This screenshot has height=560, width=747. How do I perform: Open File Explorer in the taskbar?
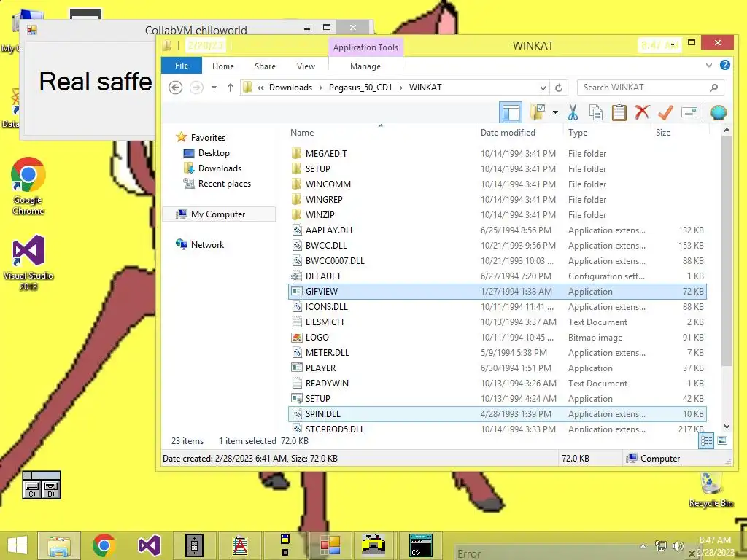[59, 545]
